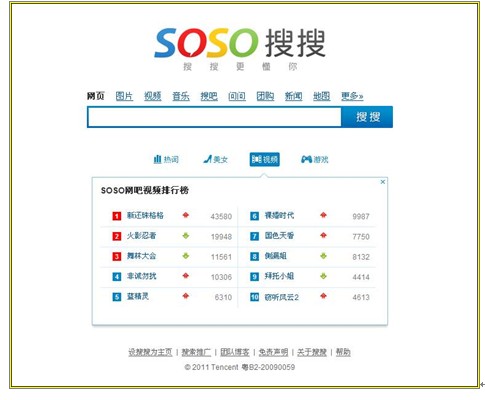Open 免责声明 footer link
485x400 pixels.
tap(273, 352)
